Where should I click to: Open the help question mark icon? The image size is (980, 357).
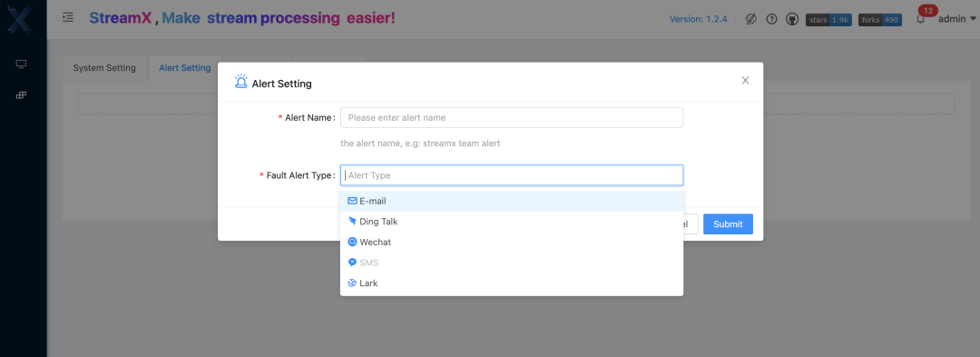point(771,19)
